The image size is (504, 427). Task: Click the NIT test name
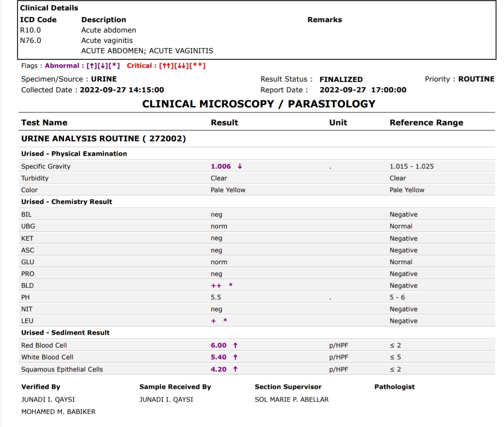tap(27, 309)
